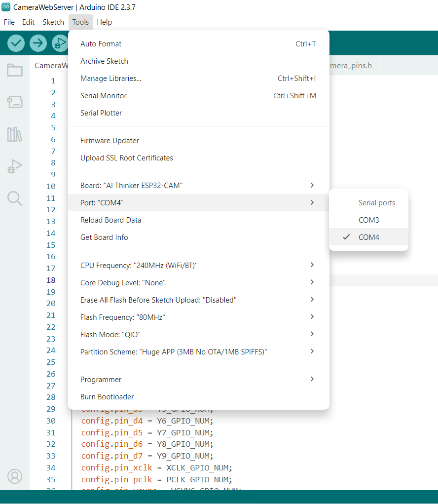
Task: Open the Edit menu
Action: tap(28, 22)
